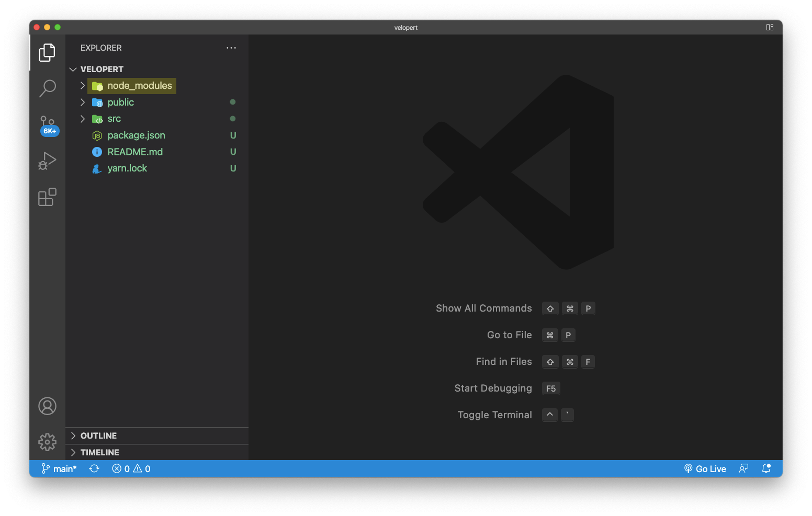
Task: Open the Manage gear icon
Action: 47,442
